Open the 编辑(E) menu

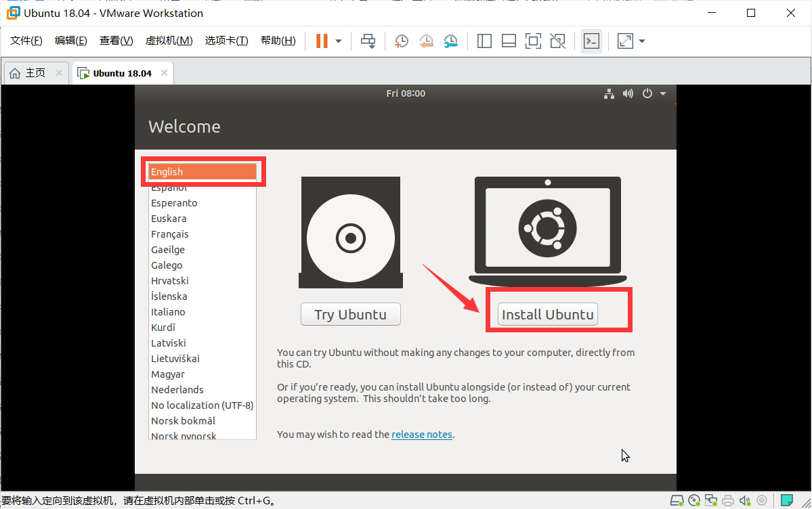[x=71, y=41]
